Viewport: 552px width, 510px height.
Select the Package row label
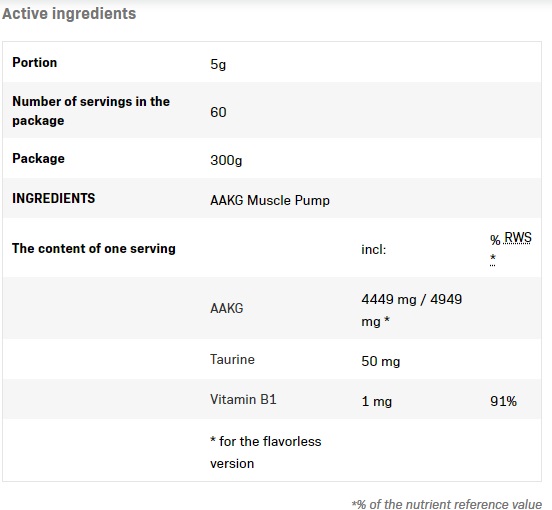tap(38, 158)
